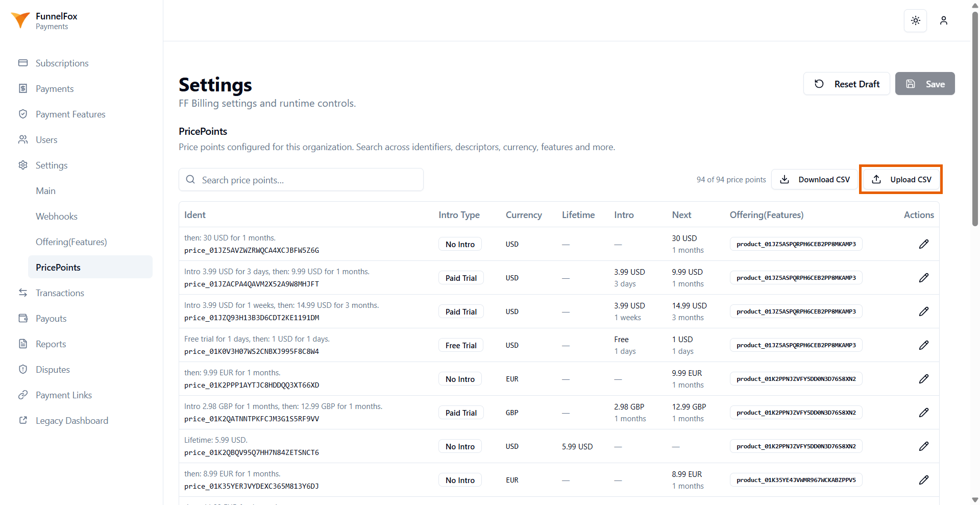Screen dimensions: 980x505
Task: Focus the Search price points field
Action: (301, 180)
